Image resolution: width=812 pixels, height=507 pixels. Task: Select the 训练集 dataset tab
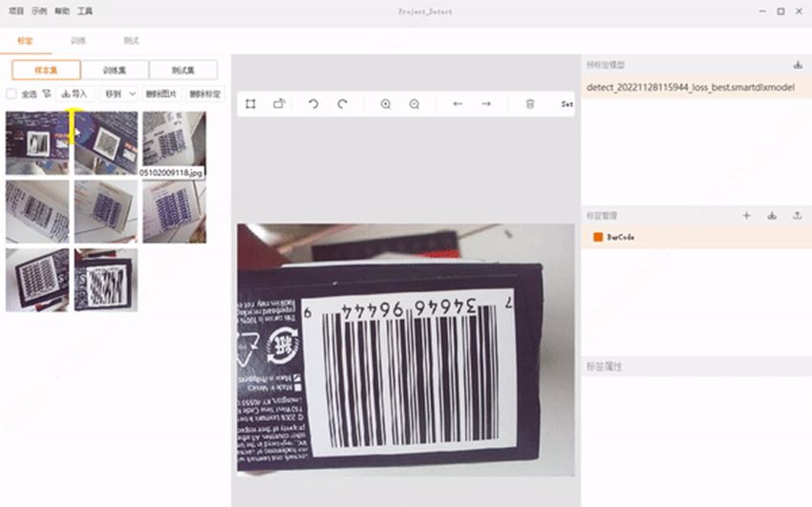(114, 70)
